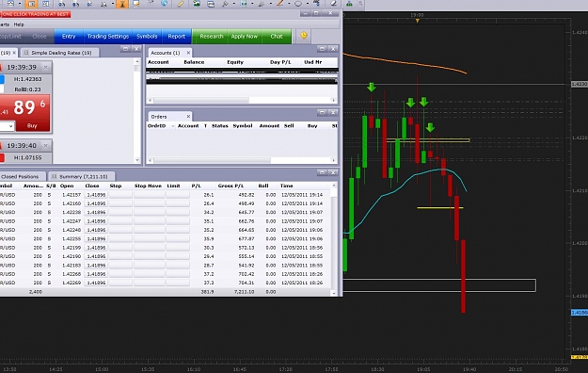Click the Open price cell 1.42268
The width and height of the screenshot is (588, 373).
(72, 274)
